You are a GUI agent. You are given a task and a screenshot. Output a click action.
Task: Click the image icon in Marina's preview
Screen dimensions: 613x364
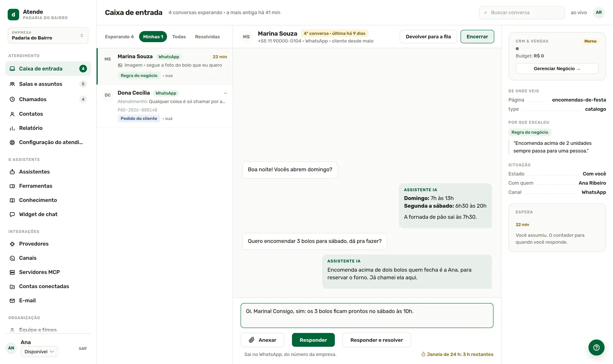coord(120,65)
